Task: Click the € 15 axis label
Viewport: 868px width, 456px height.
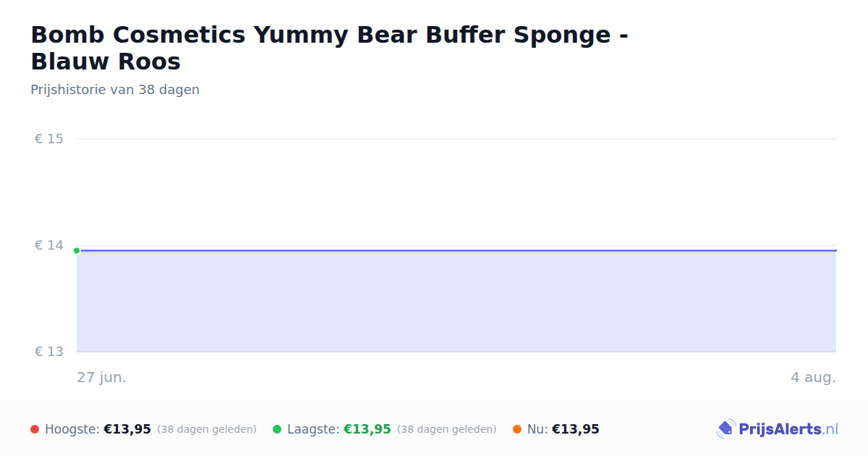Action: (49, 139)
